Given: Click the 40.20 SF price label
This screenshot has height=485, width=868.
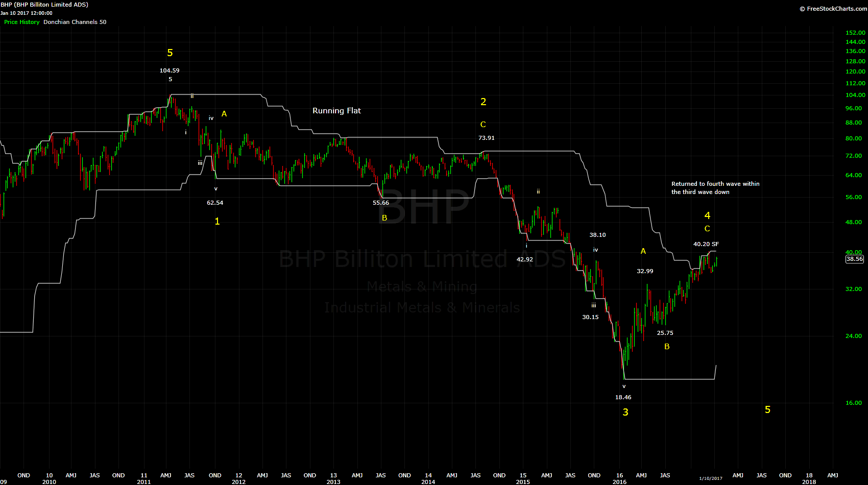Looking at the screenshot, I should click(706, 244).
